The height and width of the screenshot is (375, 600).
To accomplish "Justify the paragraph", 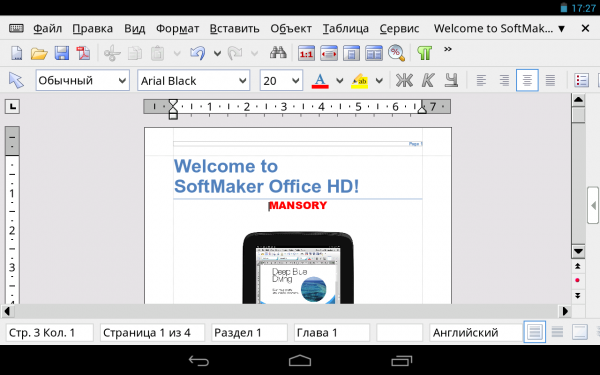I will (x=550, y=80).
